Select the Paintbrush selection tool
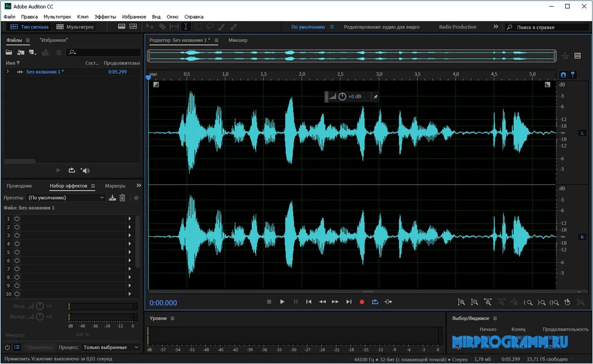 pyautogui.click(x=222, y=27)
